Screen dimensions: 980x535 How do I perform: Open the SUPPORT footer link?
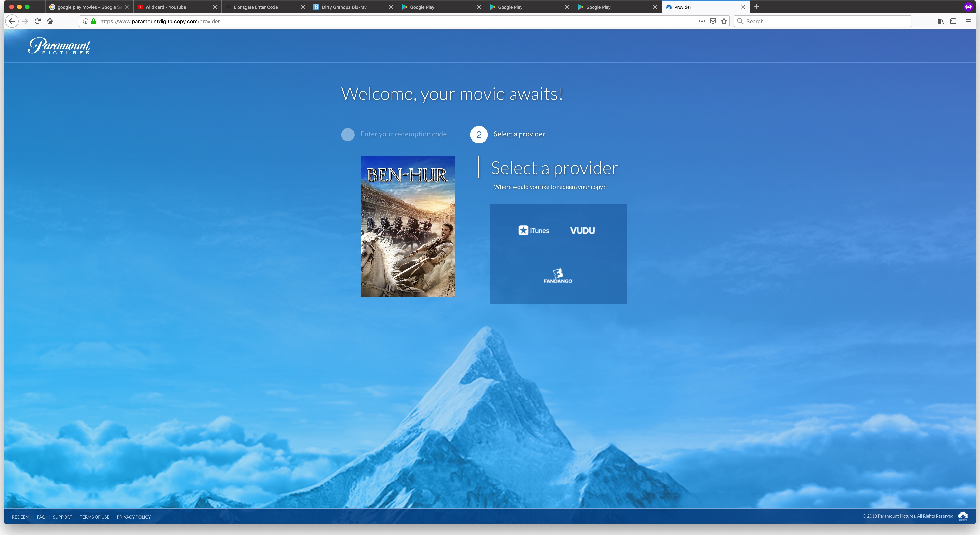click(x=62, y=517)
